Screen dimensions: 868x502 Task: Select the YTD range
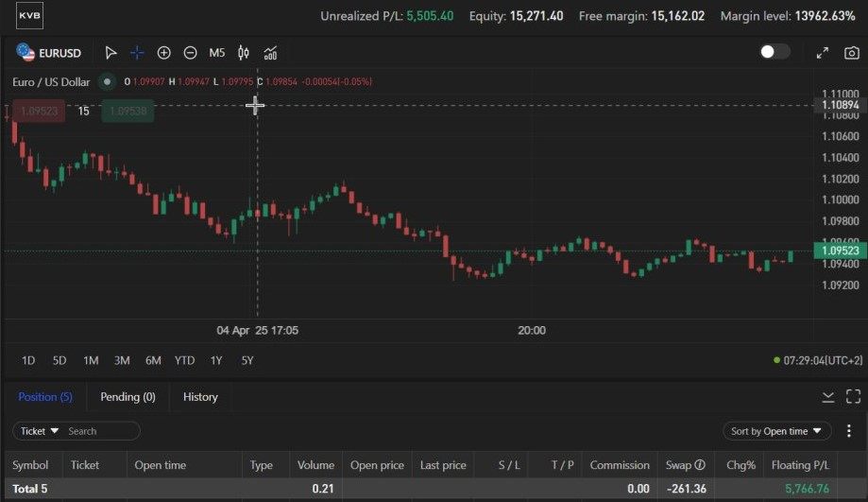pos(184,361)
